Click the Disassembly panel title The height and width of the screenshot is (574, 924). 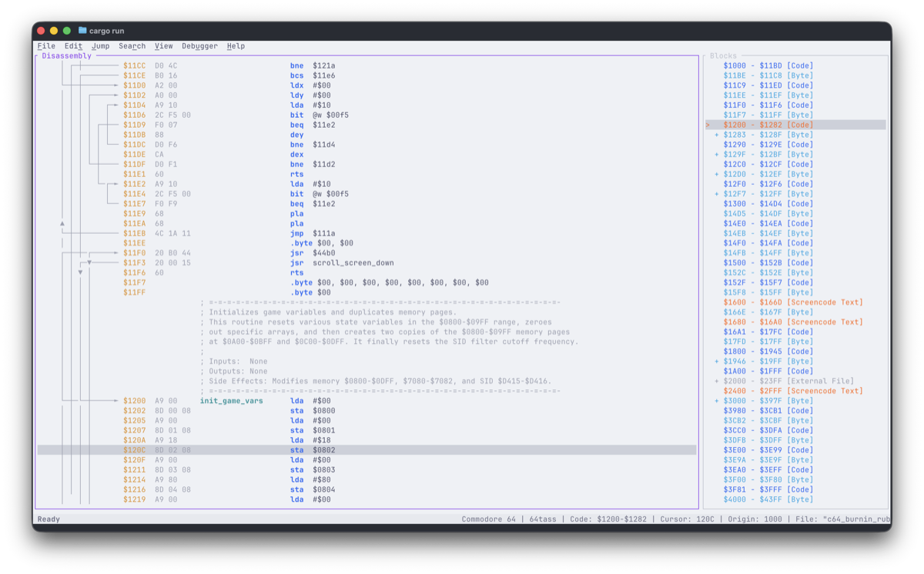pos(66,56)
